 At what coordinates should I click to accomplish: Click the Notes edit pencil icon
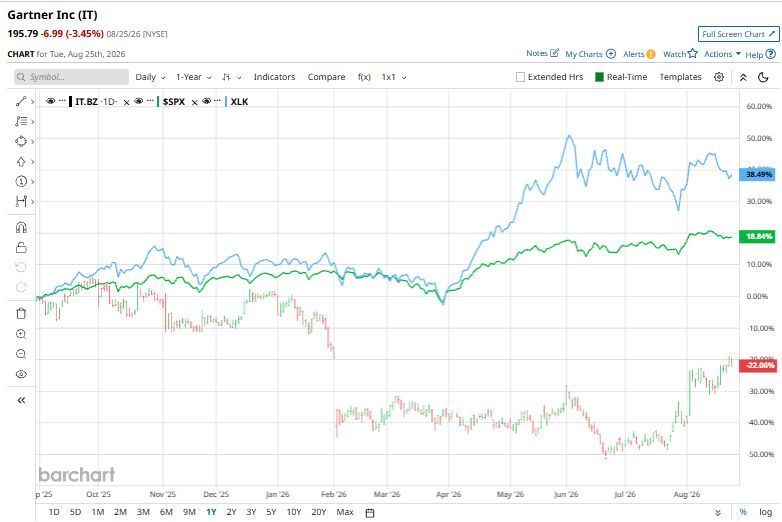[554, 53]
